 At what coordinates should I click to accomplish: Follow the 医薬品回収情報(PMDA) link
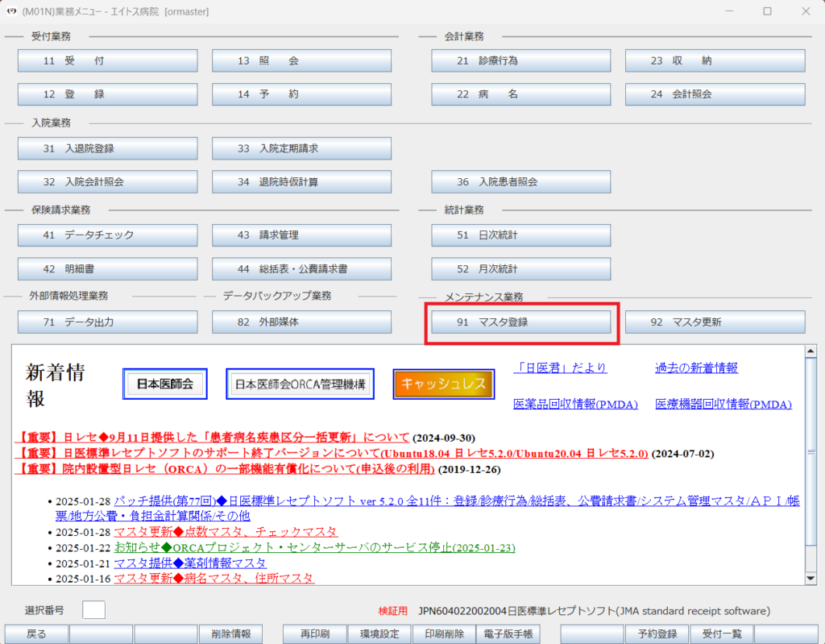tap(578, 405)
